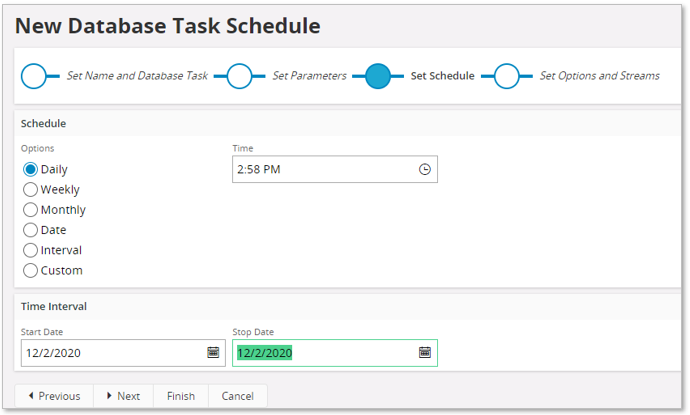Choose the Interval schedule option
Viewport: 690px width, 415px height.
[x=30, y=250]
